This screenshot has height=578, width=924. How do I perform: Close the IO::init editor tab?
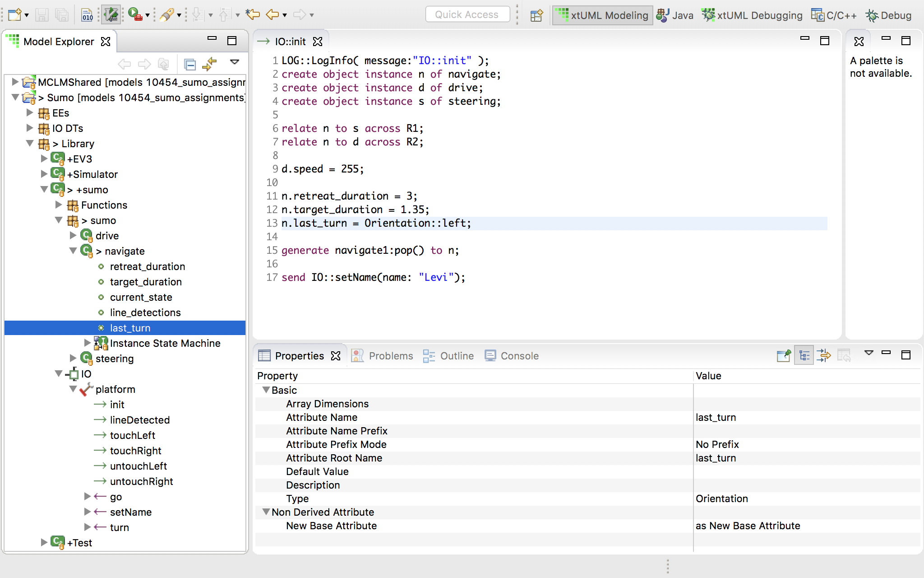[318, 42]
